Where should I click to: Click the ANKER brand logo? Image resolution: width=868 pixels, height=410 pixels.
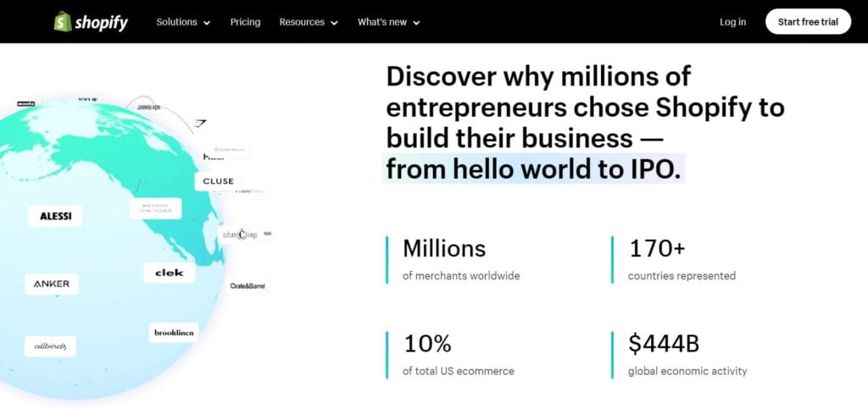[52, 284]
